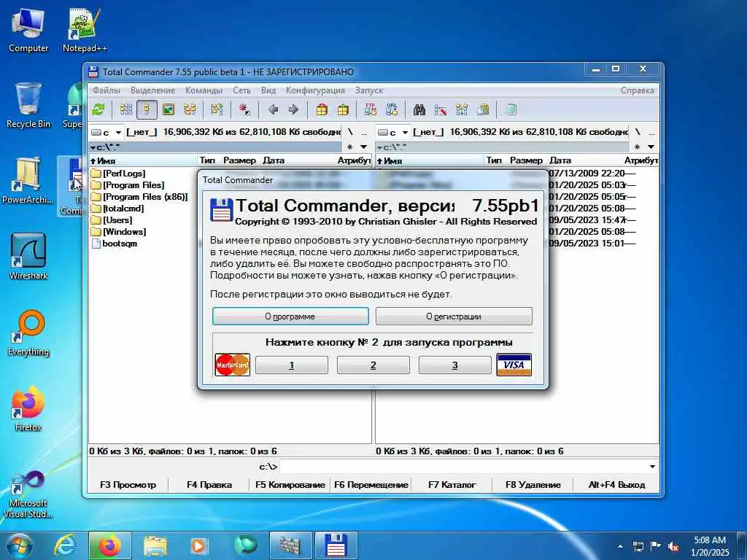Click the О регистрации button
This screenshot has width=747, height=560.
coord(454,316)
